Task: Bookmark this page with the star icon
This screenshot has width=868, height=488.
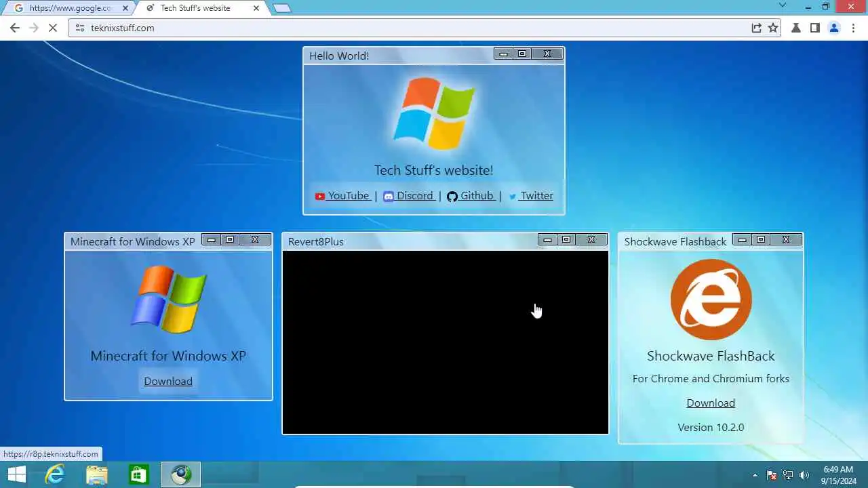Action: coord(773,28)
